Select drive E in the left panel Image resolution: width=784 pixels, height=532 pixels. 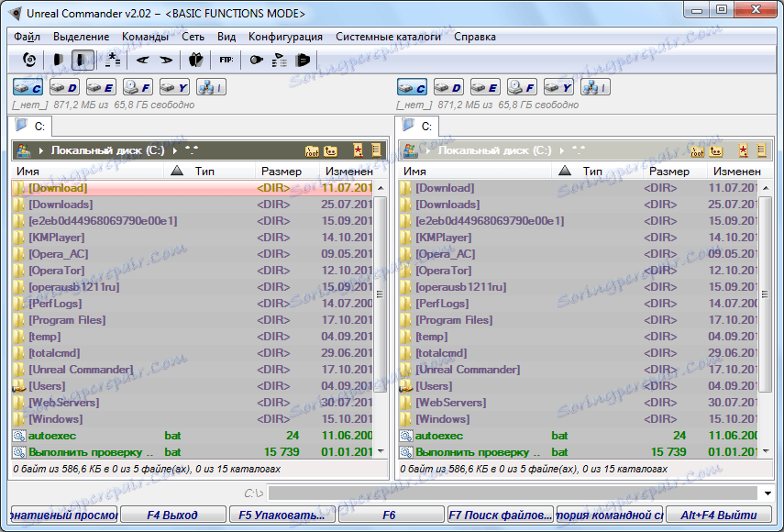(101, 87)
